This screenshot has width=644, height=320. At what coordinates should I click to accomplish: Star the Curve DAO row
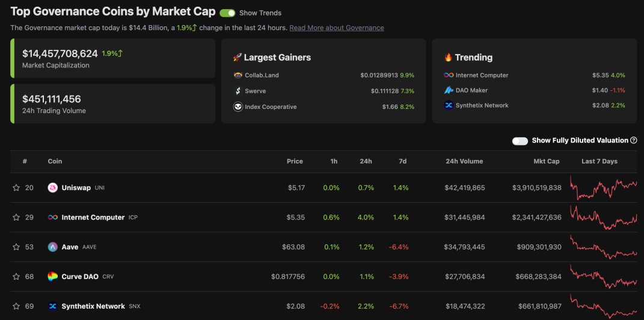[x=16, y=277]
